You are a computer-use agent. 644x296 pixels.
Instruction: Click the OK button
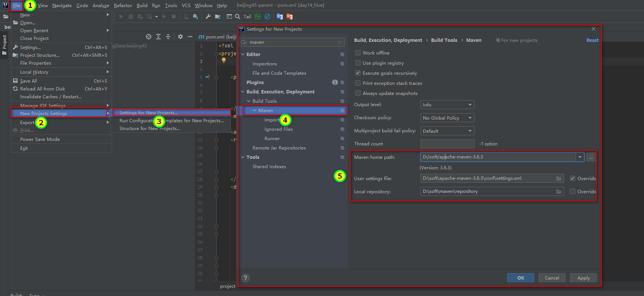[521, 278]
